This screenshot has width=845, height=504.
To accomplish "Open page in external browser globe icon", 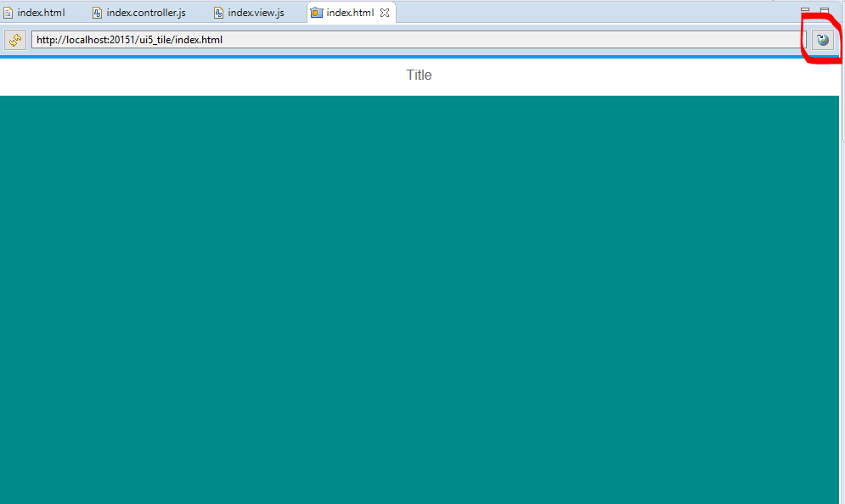I will click(x=822, y=40).
